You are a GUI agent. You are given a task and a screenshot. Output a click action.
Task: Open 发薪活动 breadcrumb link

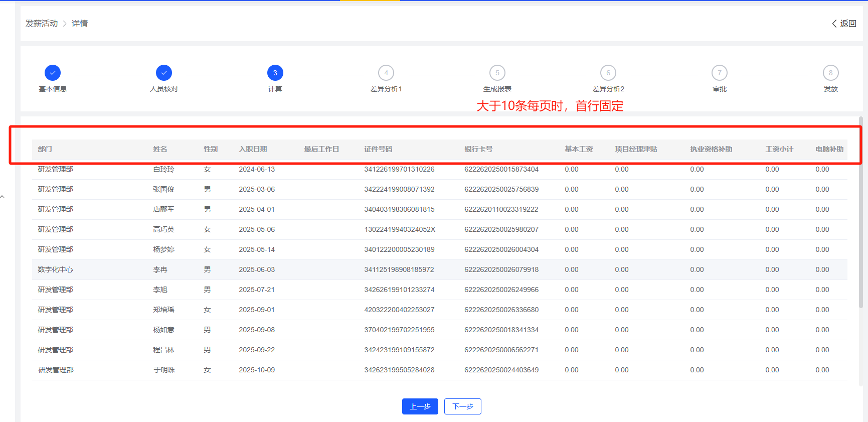[42, 24]
